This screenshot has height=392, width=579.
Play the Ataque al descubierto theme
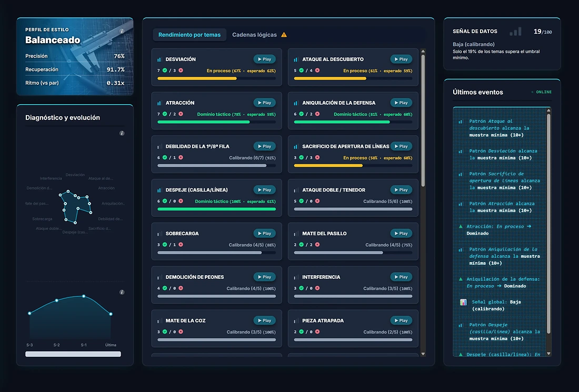(x=401, y=59)
